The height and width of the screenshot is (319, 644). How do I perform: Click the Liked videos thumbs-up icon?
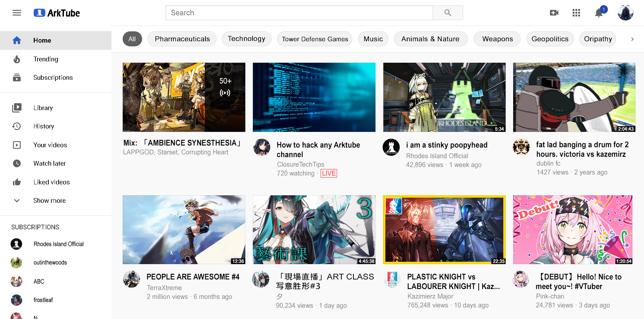point(17,182)
